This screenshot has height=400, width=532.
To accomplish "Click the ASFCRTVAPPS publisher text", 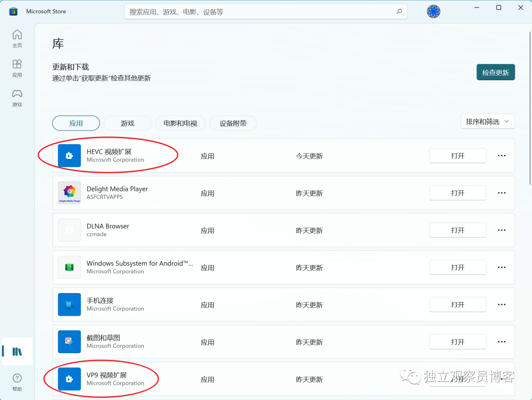I will click(x=105, y=197).
